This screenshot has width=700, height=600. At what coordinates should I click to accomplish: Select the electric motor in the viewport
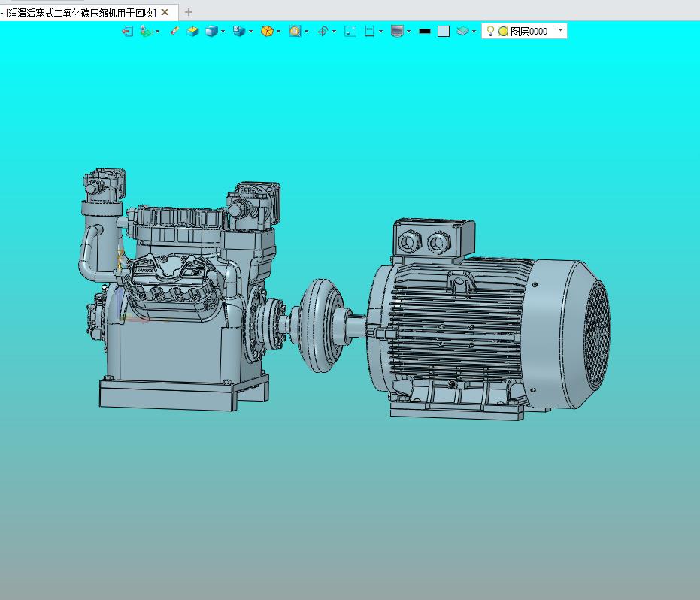pos(489,320)
